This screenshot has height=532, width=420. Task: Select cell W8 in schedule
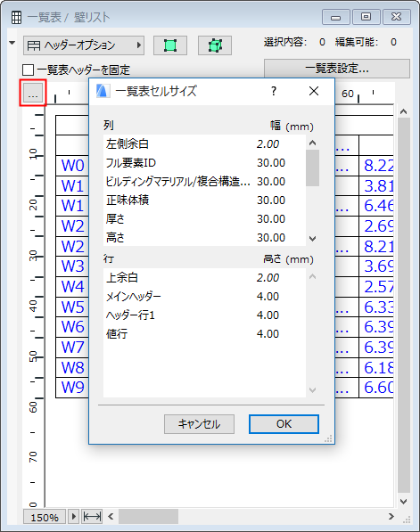pyautogui.click(x=72, y=367)
